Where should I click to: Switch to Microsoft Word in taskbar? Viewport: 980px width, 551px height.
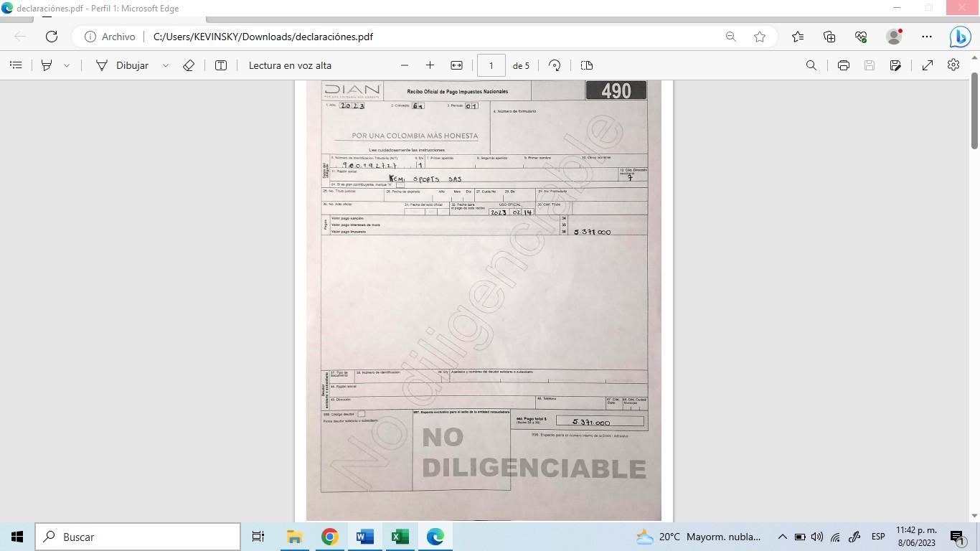tap(364, 537)
